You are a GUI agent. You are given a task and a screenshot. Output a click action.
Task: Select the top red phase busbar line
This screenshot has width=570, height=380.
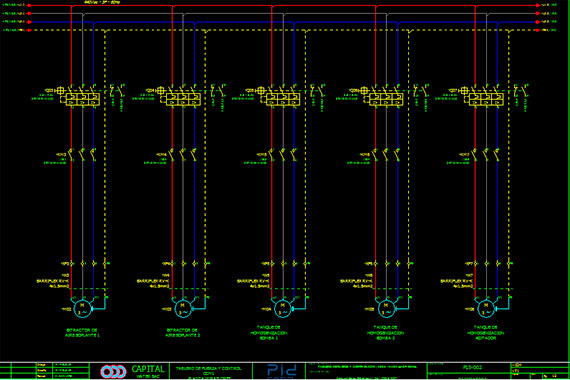coord(284,5)
